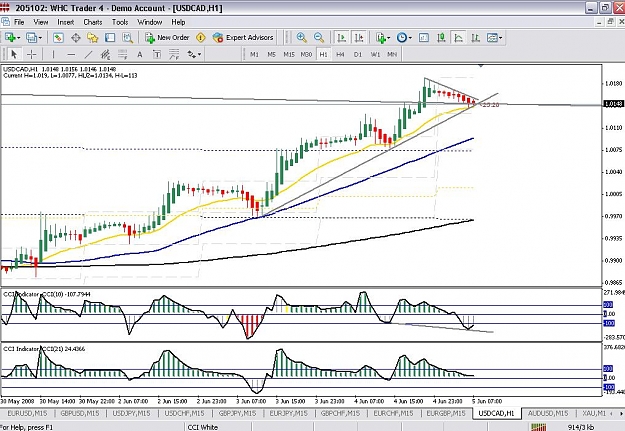Open the File menu
The height and width of the screenshot is (431, 625).
coord(19,22)
